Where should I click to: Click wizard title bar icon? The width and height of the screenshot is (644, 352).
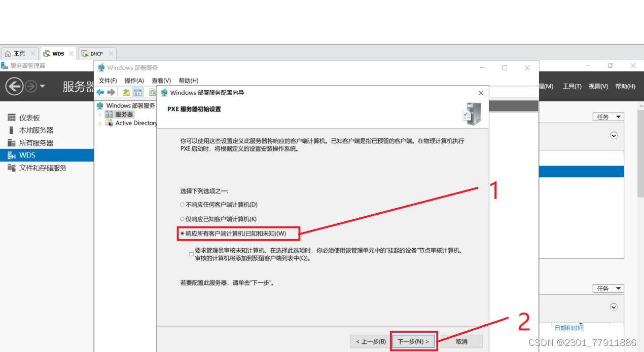(164, 93)
